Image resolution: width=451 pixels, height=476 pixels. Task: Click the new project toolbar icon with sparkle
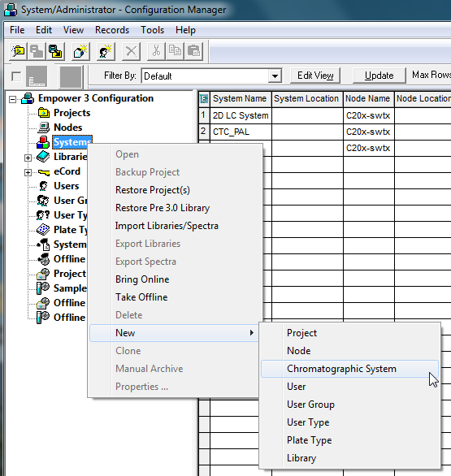[x=80, y=51]
